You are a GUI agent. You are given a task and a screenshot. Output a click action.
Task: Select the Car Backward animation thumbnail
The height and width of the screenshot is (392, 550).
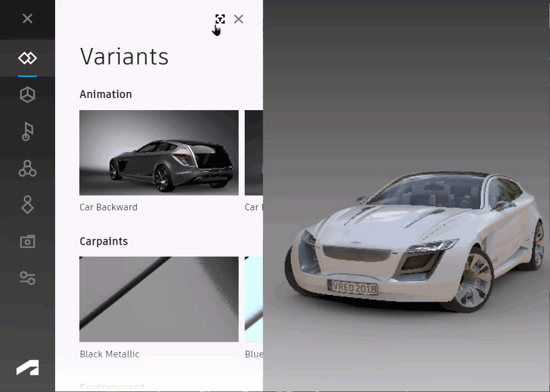coord(159,153)
